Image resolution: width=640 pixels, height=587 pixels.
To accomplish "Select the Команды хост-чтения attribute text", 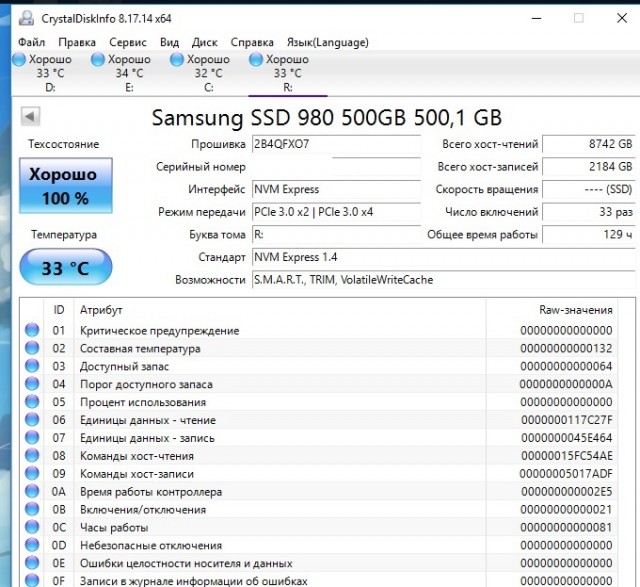I will [137, 456].
